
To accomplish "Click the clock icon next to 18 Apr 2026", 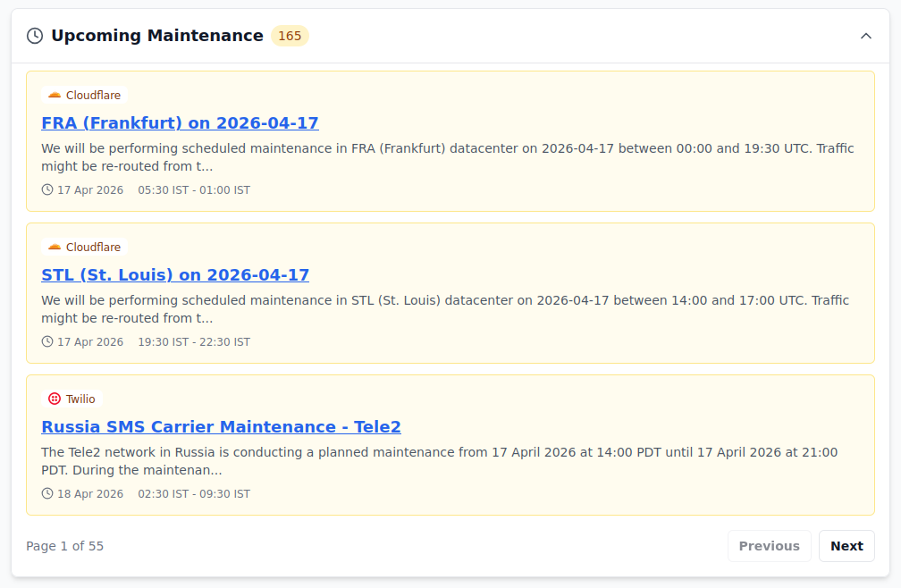I will click(x=47, y=494).
